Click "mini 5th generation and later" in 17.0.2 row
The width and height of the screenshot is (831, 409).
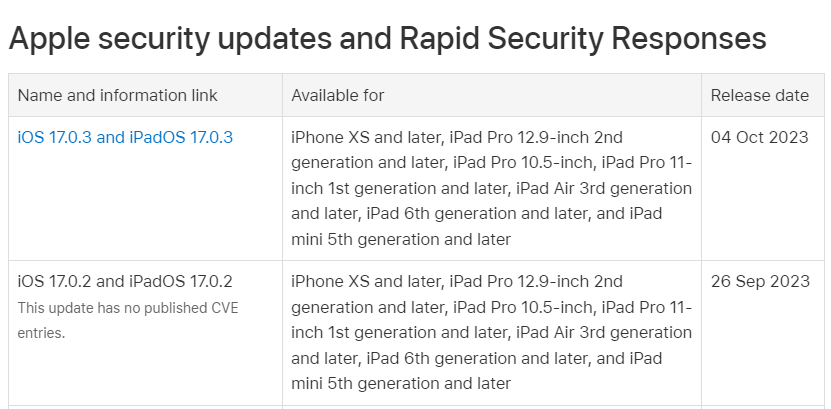click(x=401, y=383)
